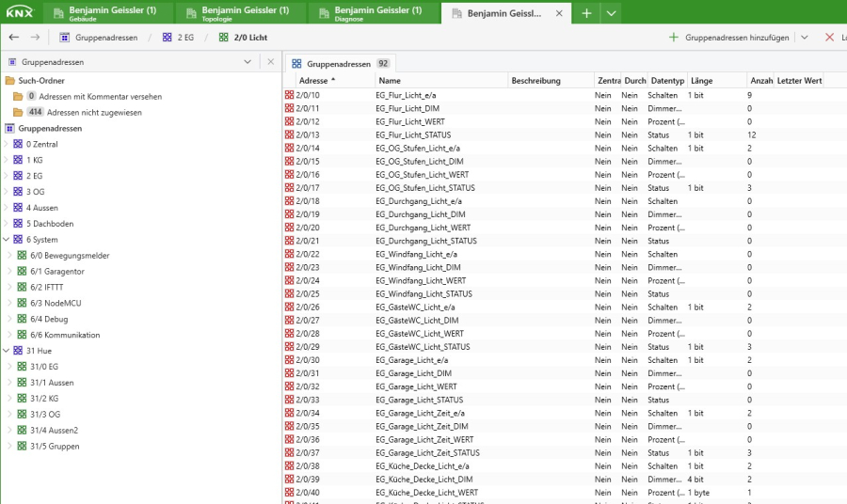Screen dimensions: 847x504
Task: Collapse the 31 Hue group
Action: pos(7,351)
